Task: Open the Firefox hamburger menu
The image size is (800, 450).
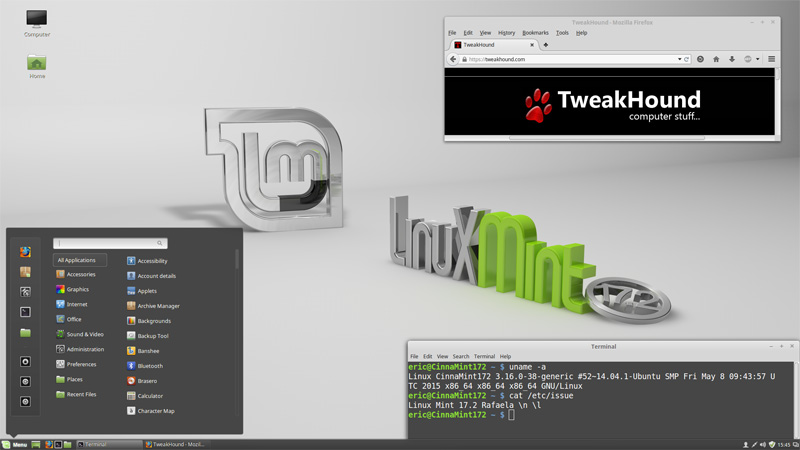Action: pos(771,59)
